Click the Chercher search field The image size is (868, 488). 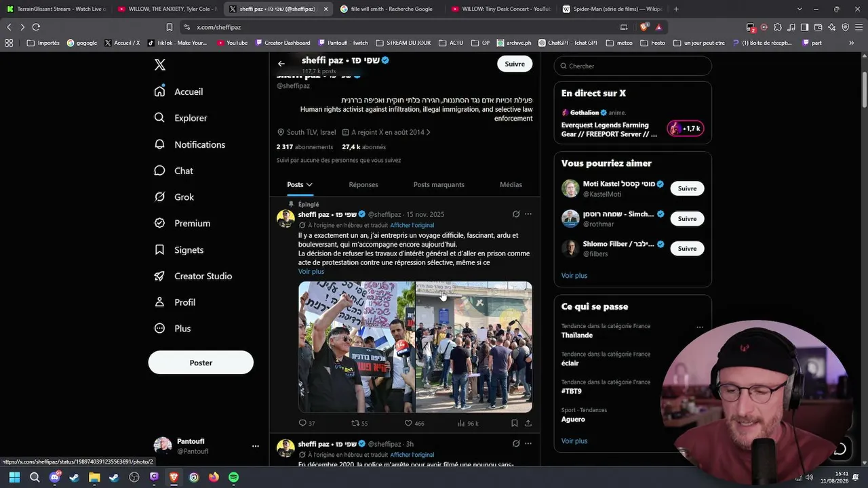click(x=633, y=66)
